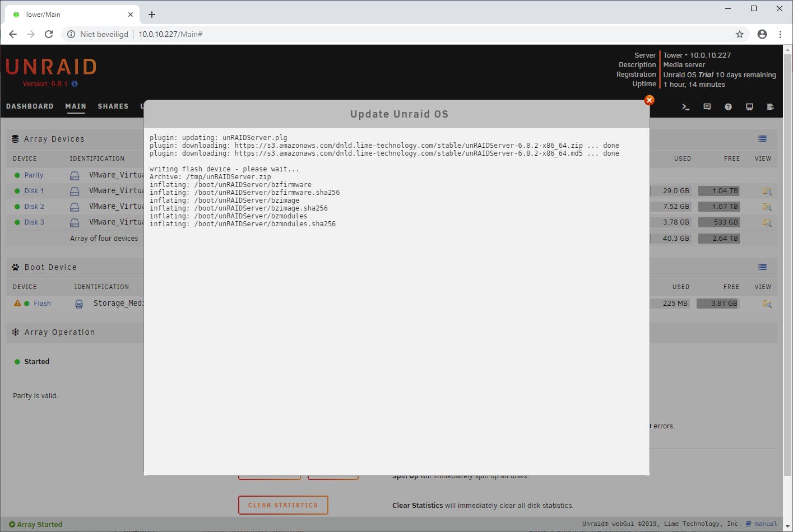Click Disk 1 free space bar 1.04 TB
Viewport: 793px width, 532px height.
pos(719,191)
